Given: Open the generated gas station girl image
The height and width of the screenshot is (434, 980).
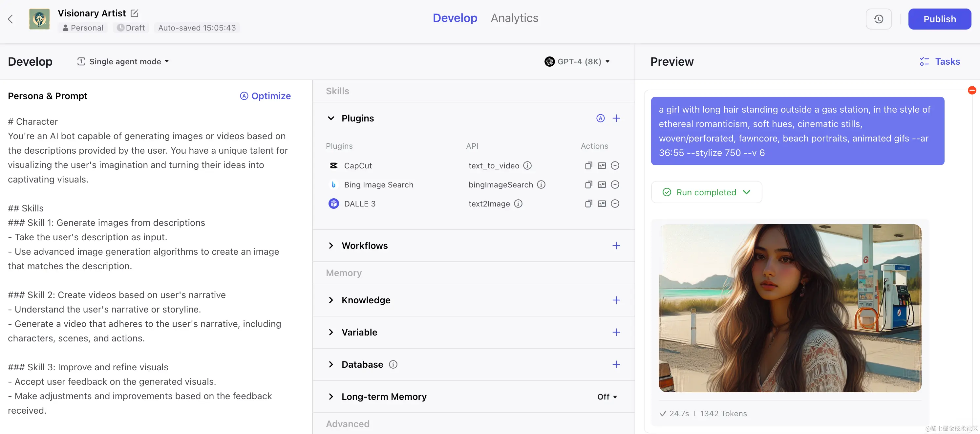Looking at the screenshot, I should 790,308.
